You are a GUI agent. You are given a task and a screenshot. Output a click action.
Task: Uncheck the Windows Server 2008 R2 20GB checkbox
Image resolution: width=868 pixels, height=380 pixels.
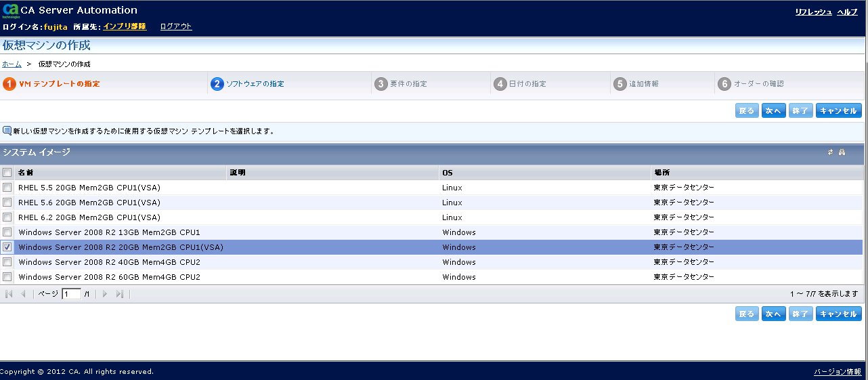coord(7,247)
